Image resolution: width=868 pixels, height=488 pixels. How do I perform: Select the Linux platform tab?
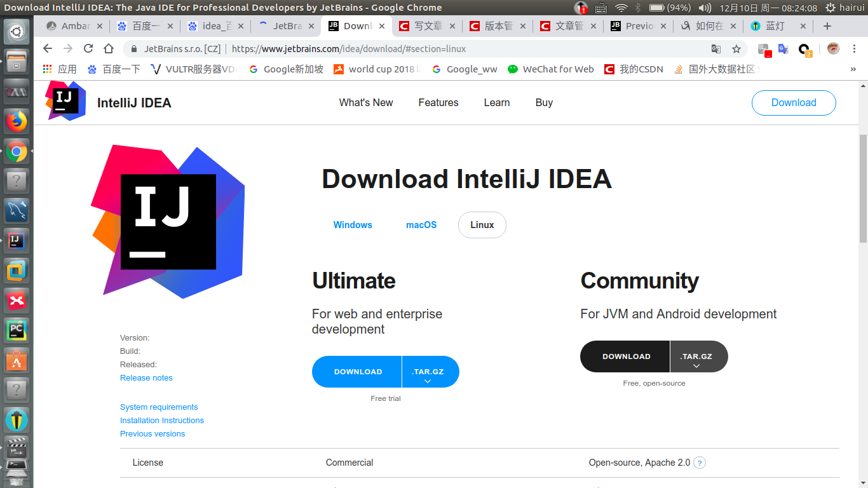[x=482, y=225]
